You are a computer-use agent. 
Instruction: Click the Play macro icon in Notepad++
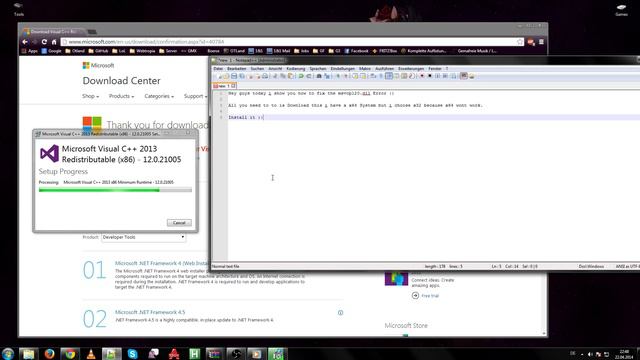(x=438, y=76)
